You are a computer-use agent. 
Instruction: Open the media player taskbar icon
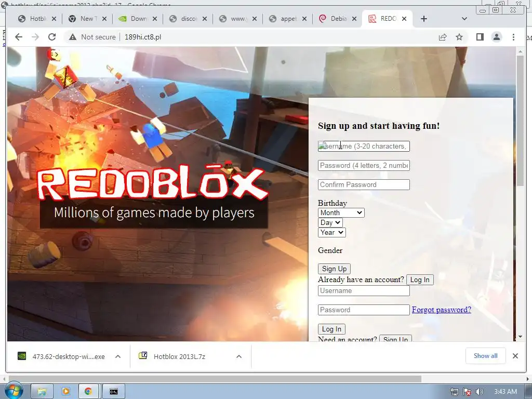pyautogui.click(x=66, y=392)
